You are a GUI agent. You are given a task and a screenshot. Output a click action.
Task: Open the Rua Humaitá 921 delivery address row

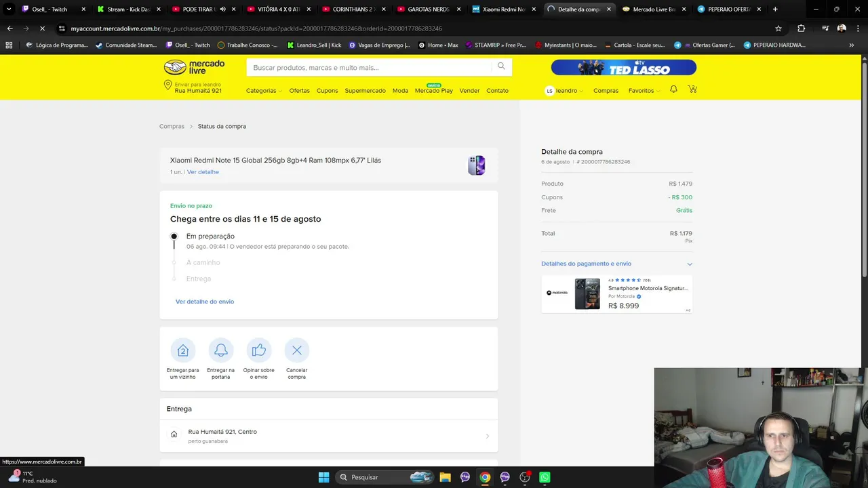[x=329, y=436]
